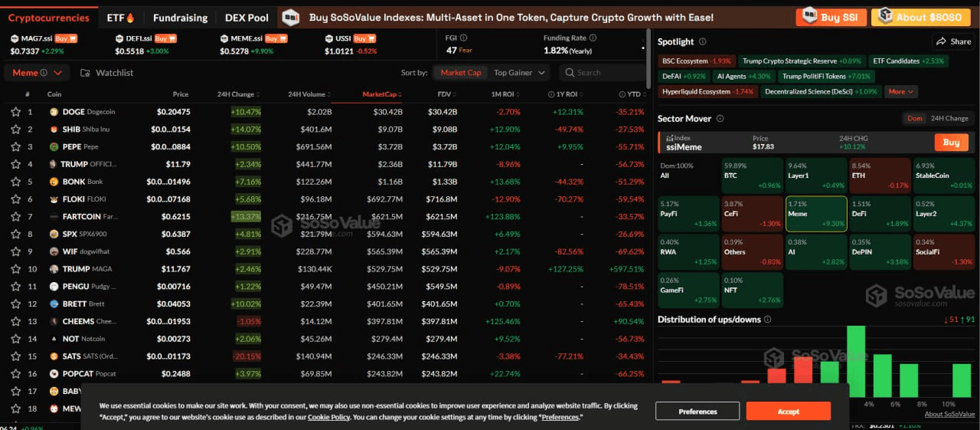Open info icon beside Sector Mover

tap(720, 119)
